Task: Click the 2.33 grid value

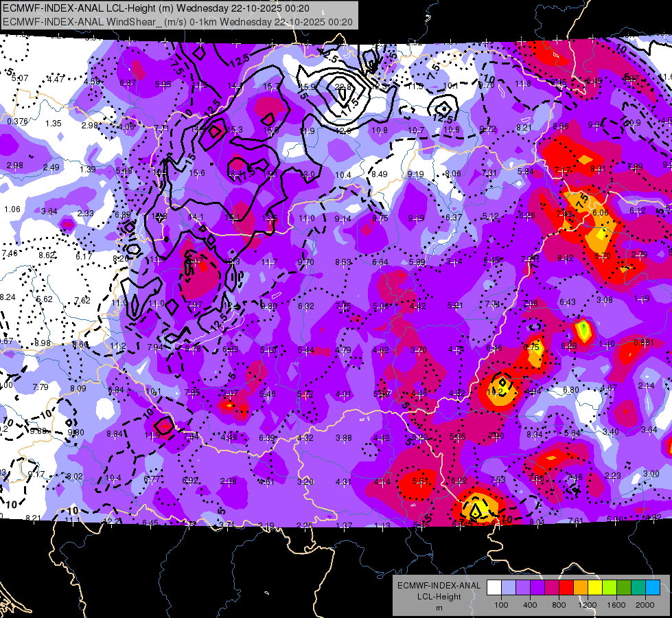Action: coord(86,213)
